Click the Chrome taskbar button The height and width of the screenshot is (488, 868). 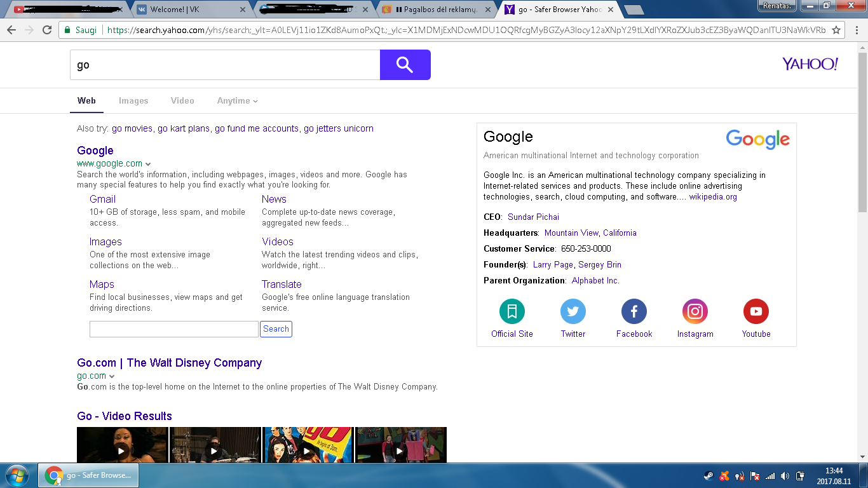tap(90, 475)
